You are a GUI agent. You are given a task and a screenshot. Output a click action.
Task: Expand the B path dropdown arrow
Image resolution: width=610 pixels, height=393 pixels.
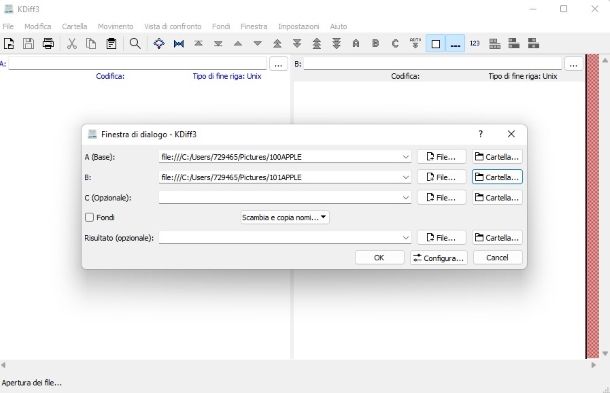click(x=405, y=177)
